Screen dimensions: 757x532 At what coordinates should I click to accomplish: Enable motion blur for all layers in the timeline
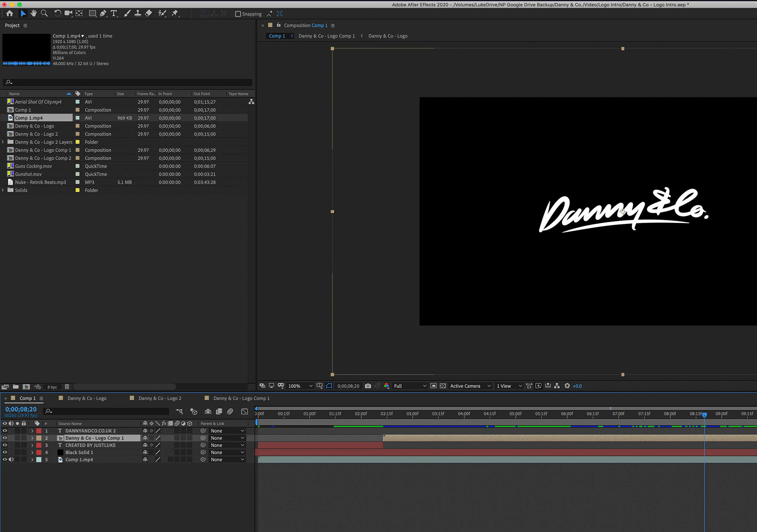click(x=230, y=411)
